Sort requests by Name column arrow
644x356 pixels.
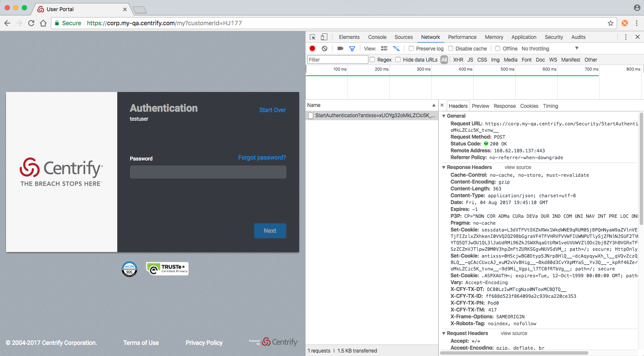[433, 105]
